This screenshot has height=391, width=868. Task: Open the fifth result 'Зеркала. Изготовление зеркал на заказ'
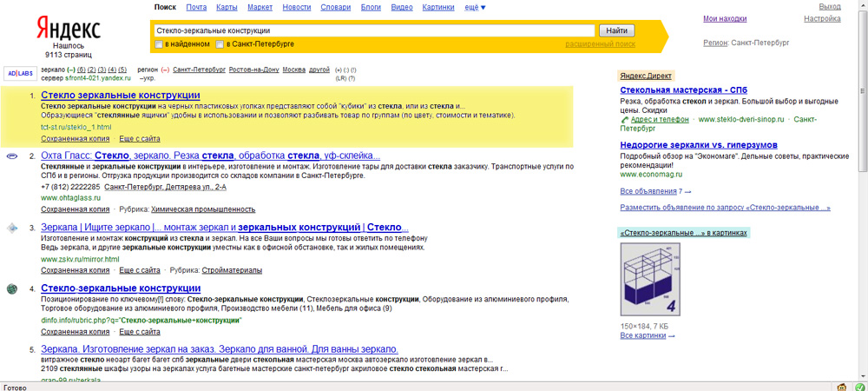click(220, 349)
